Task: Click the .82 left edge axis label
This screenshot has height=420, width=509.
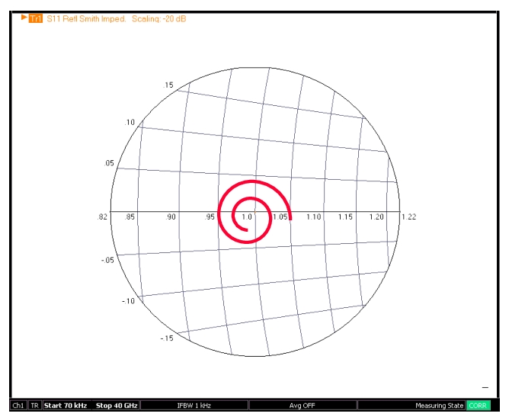Action: pyautogui.click(x=102, y=216)
